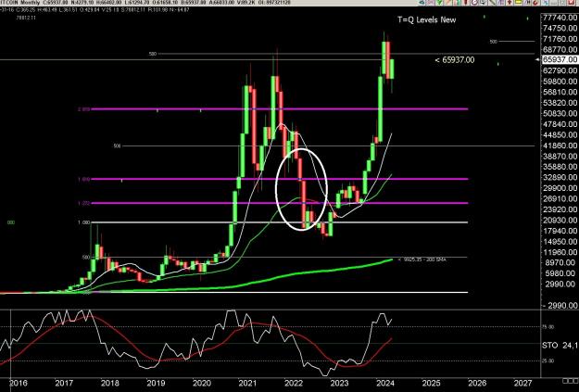Screen dimensions: 579x392
Task: Click the 2022 year label on time axis
Action: [x=294, y=383]
